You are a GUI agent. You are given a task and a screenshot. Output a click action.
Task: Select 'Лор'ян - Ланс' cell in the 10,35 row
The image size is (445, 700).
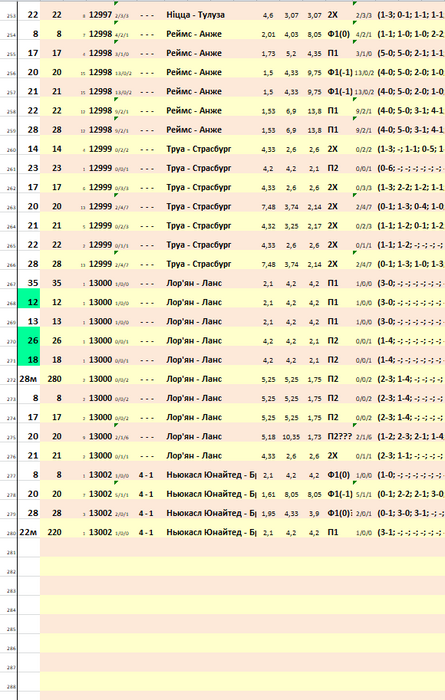pos(194,437)
